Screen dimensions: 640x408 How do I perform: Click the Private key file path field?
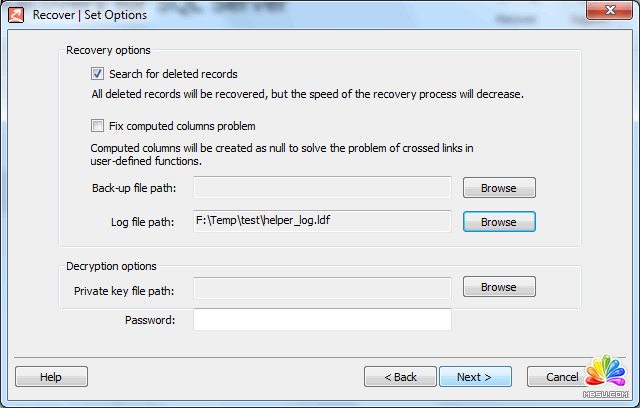click(322, 288)
